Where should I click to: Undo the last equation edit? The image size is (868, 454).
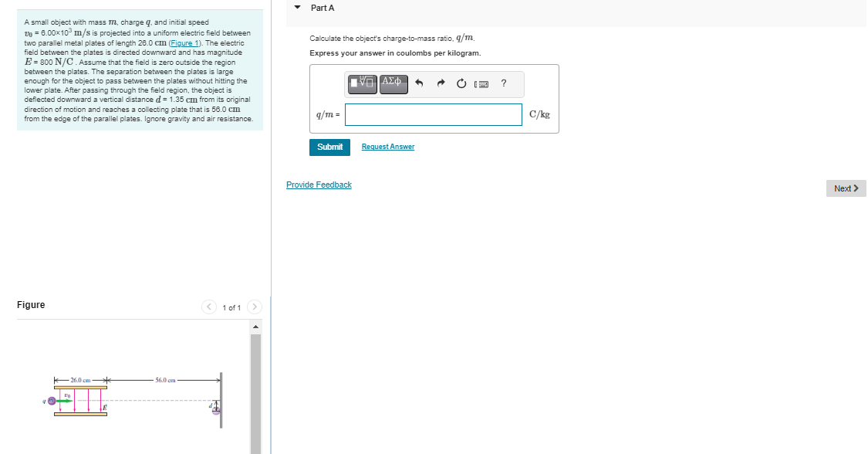(x=418, y=83)
